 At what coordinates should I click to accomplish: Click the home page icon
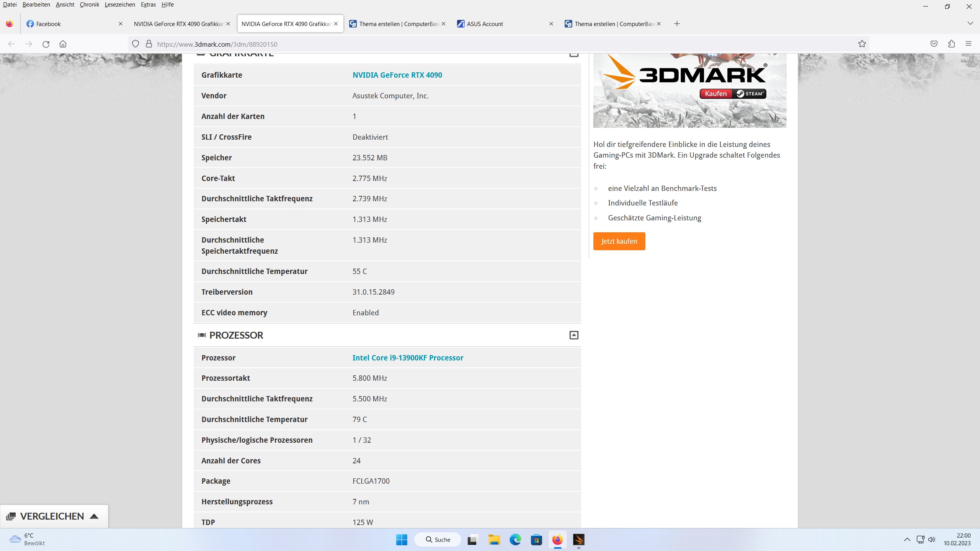click(63, 44)
